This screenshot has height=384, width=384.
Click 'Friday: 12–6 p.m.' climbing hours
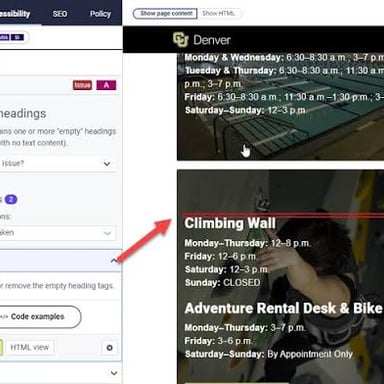pyautogui.click(x=220, y=256)
